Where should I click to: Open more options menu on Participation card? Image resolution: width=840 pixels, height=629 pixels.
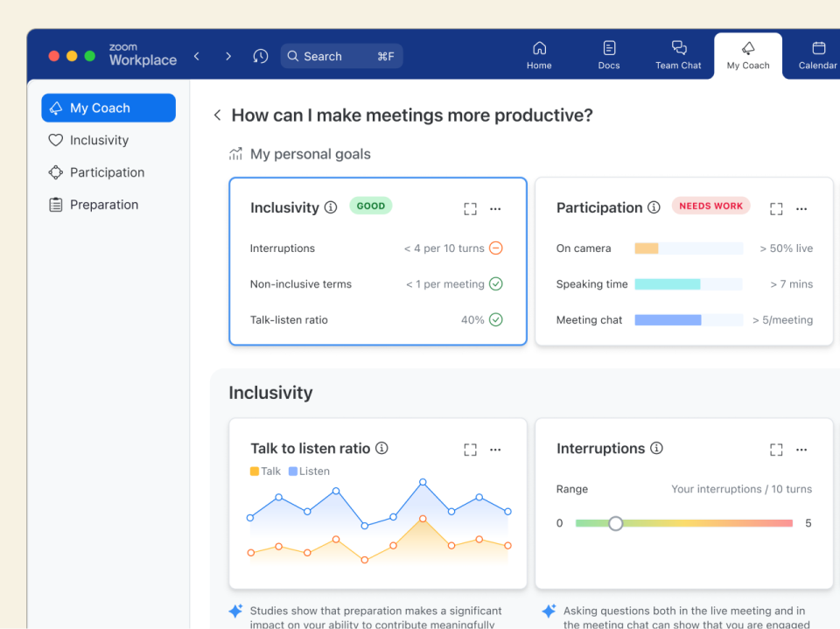coord(801,208)
